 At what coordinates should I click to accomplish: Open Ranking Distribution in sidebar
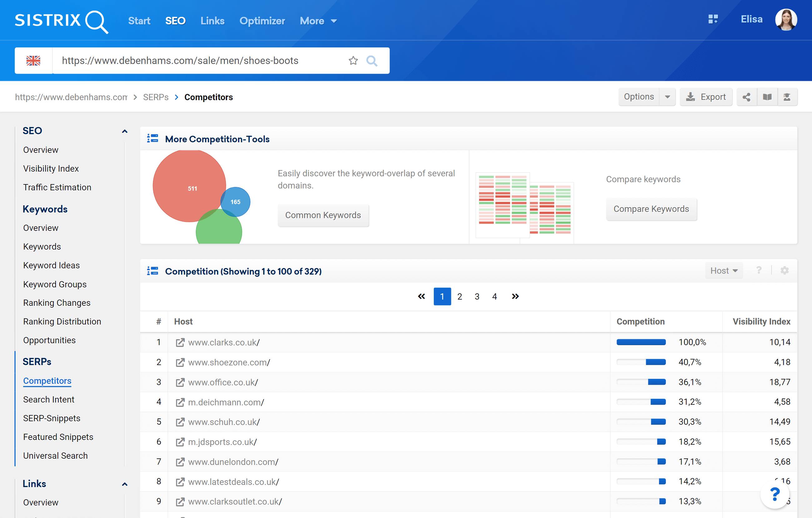pyautogui.click(x=62, y=321)
